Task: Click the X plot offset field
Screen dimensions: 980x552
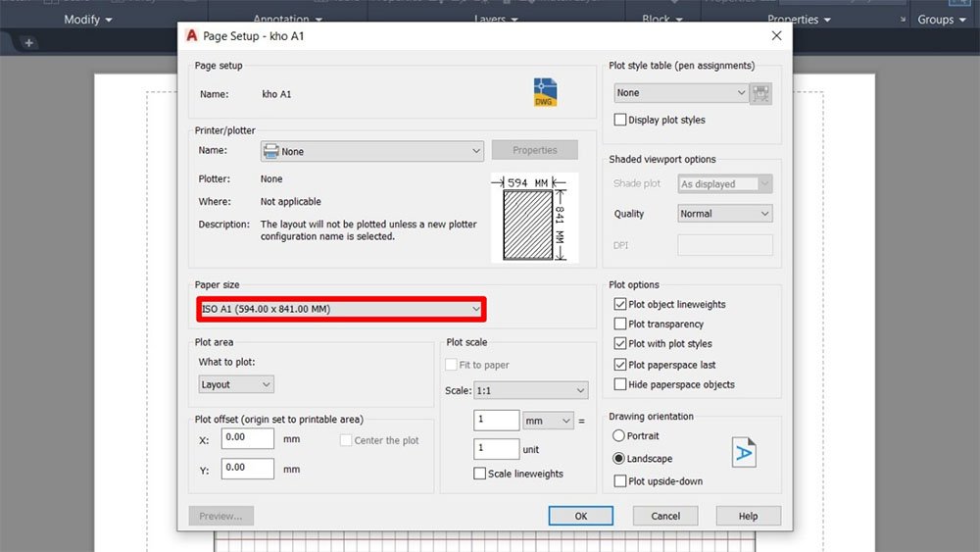Action: click(x=248, y=438)
